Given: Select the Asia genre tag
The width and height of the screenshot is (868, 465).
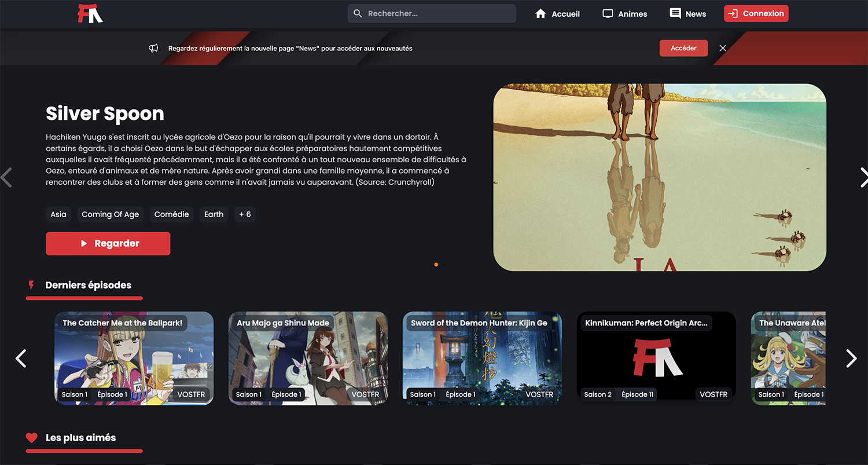Looking at the screenshot, I should point(58,214).
